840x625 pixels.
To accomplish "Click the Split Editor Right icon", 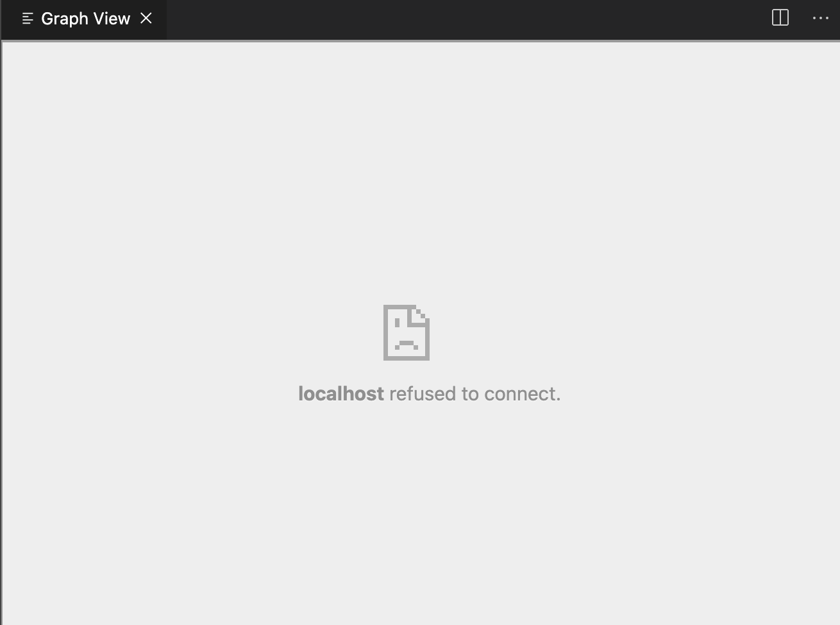I will coord(780,18).
